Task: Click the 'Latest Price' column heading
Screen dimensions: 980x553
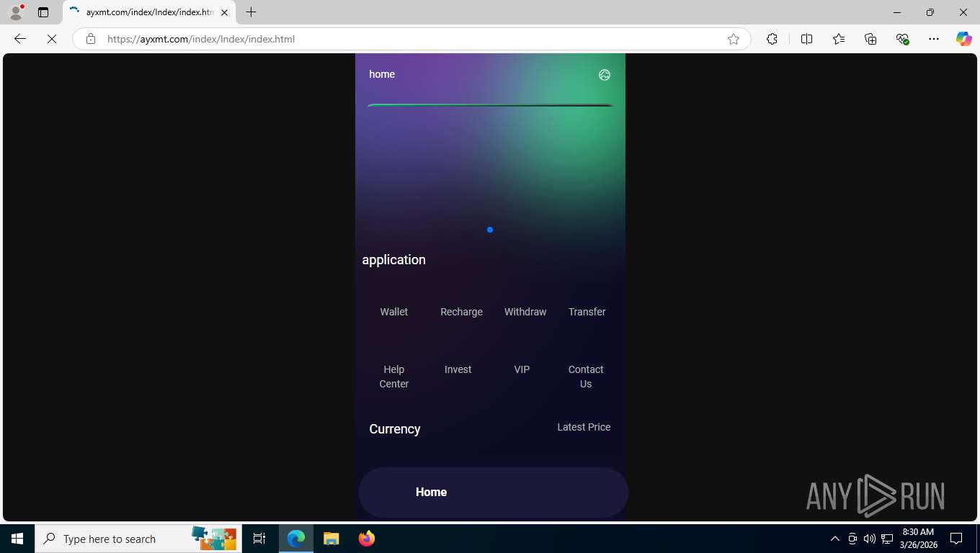Action: pyautogui.click(x=584, y=427)
